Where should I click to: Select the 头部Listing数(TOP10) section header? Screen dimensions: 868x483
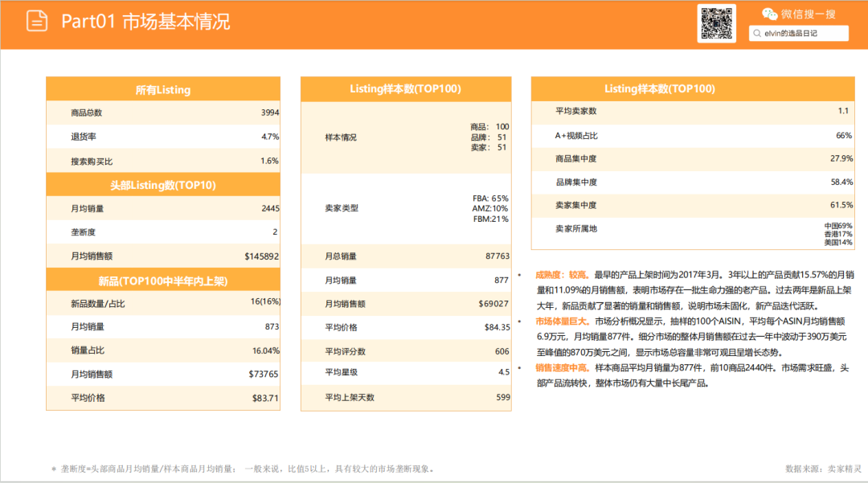[163, 183]
